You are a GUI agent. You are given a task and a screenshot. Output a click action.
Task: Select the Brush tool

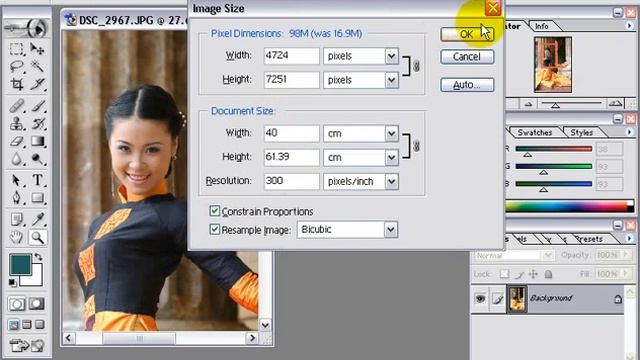(x=38, y=106)
